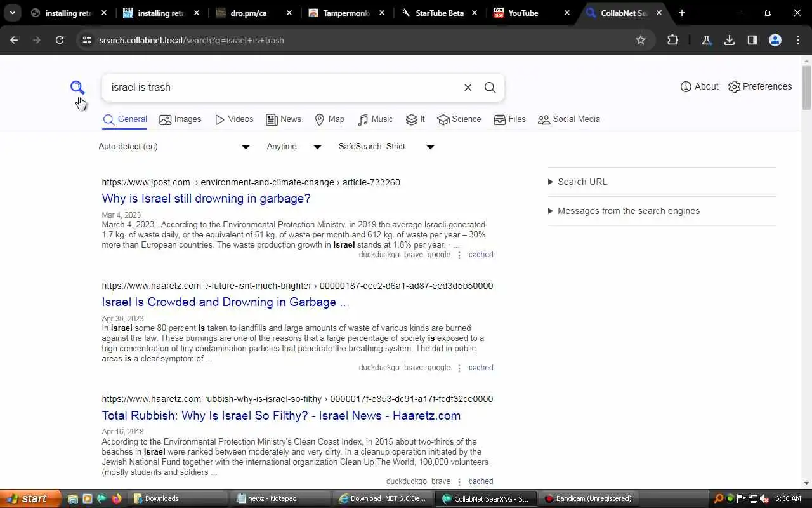
Task: Show browser downloads
Action: tap(730, 40)
